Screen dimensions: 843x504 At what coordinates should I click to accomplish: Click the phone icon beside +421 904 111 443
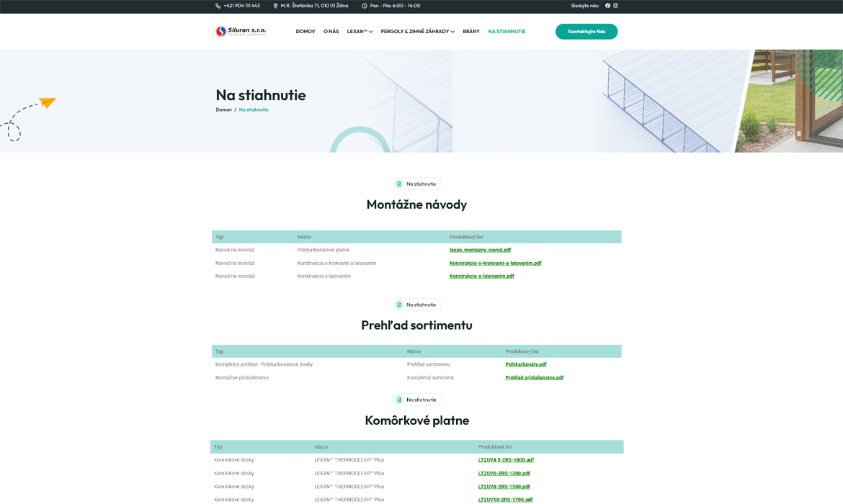point(218,6)
